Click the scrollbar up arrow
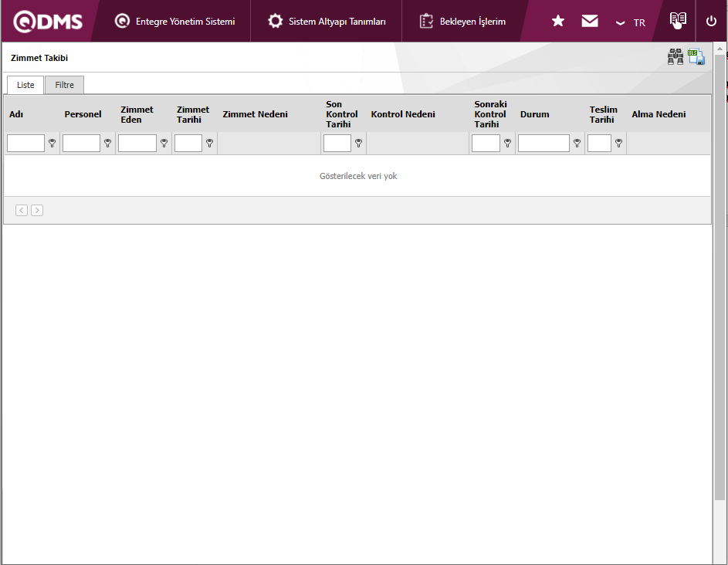Screen dimensions: 728x565 (x=720, y=49)
